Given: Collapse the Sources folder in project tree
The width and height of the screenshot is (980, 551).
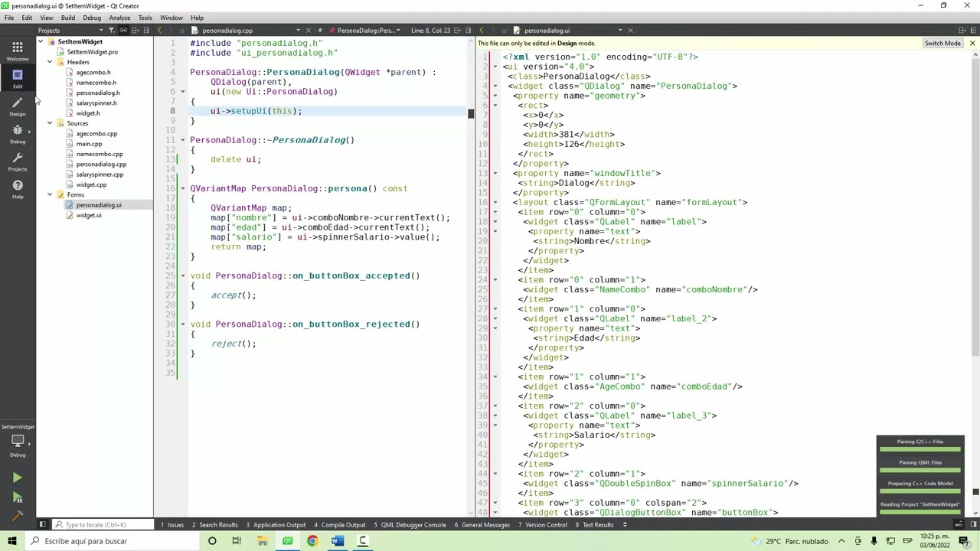Looking at the screenshot, I should tap(50, 123).
